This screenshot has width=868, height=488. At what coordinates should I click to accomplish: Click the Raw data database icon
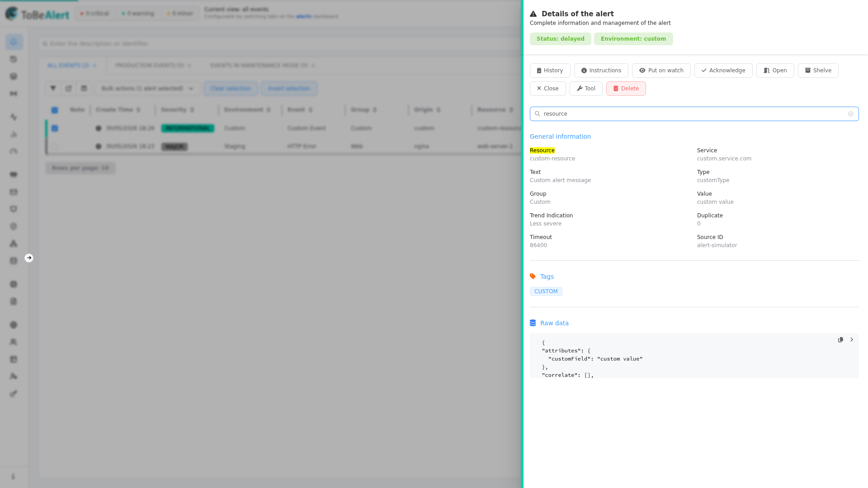pyautogui.click(x=533, y=323)
